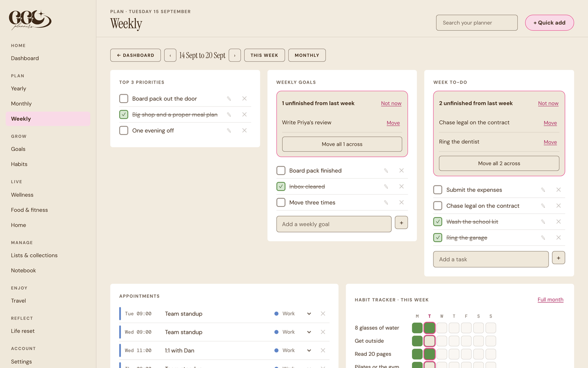Check the 'One evening off' priority

pyautogui.click(x=124, y=130)
